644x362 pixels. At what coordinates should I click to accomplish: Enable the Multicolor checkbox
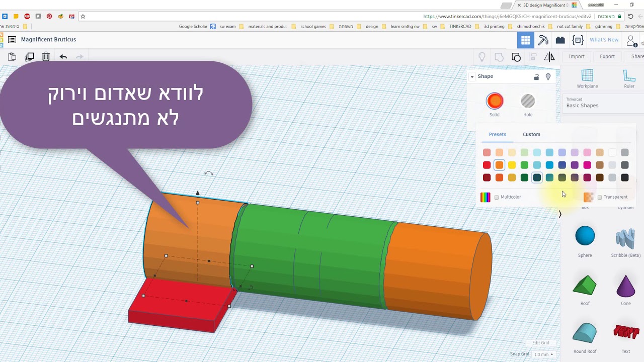[x=497, y=197]
